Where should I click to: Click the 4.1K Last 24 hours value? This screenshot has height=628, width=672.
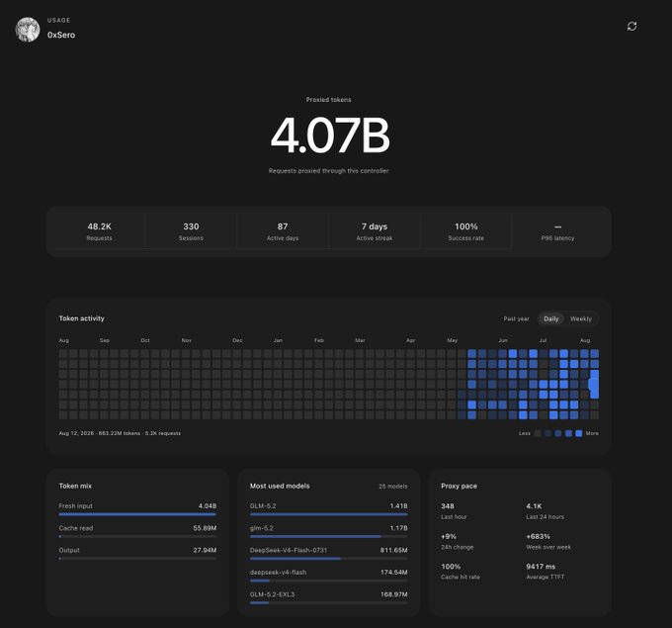point(534,506)
